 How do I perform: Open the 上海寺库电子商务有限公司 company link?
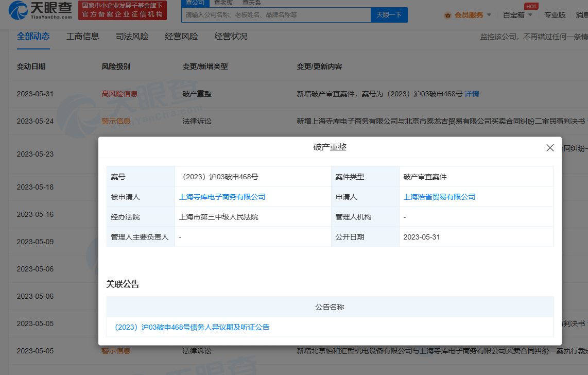tap(221, 197)
